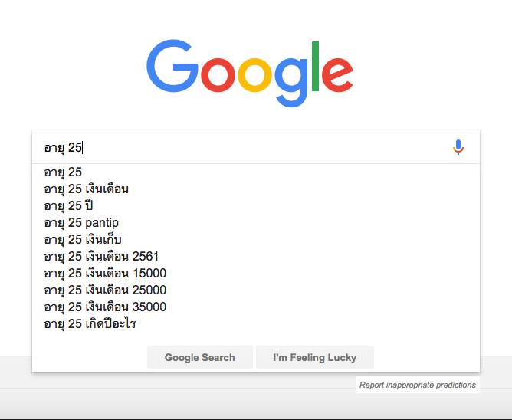512x420 pixels.
Task: Select suggestion ending in 25000
Action: (105, 290)
